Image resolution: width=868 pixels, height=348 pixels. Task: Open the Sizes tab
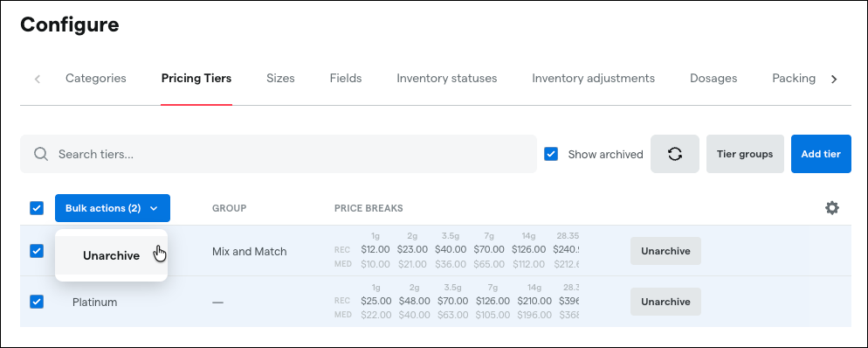point(280,78)
